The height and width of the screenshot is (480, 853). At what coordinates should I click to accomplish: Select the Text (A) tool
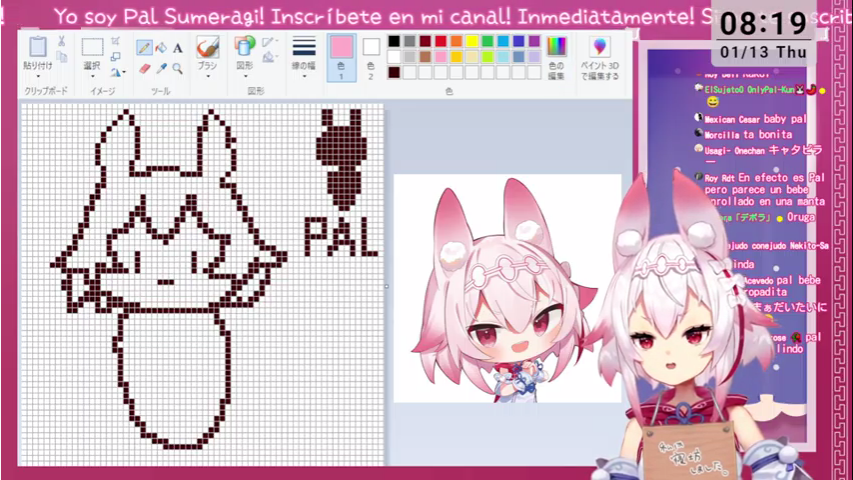point(177,48)
